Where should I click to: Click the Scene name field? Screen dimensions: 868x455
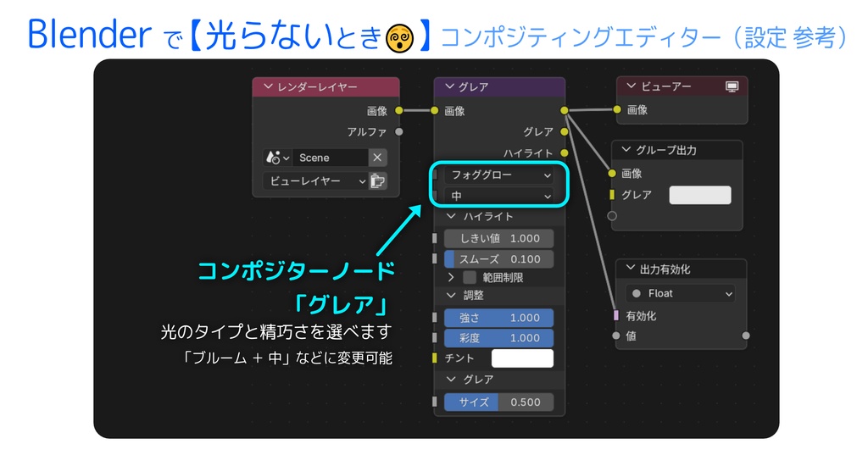click(x=331, y=158)
